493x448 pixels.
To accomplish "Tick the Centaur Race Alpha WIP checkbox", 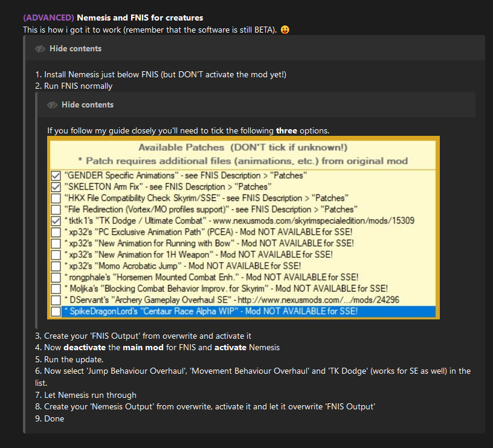I will (56, 312).
